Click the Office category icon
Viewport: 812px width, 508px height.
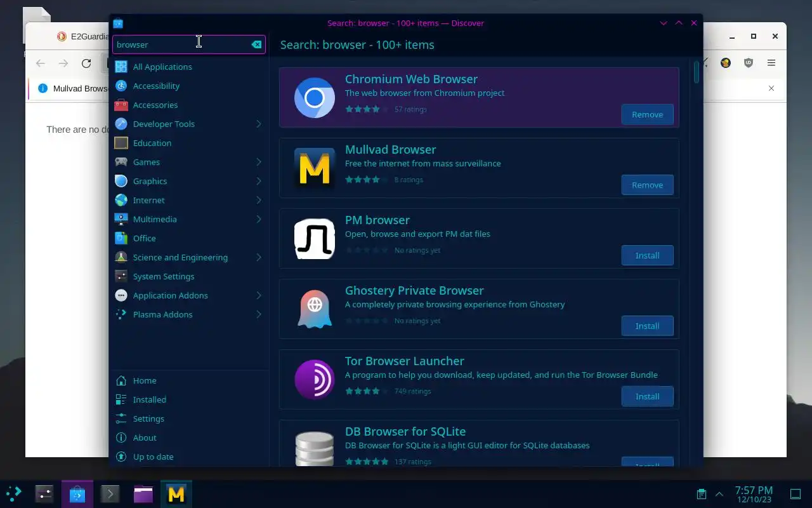(x=121, y=238)
